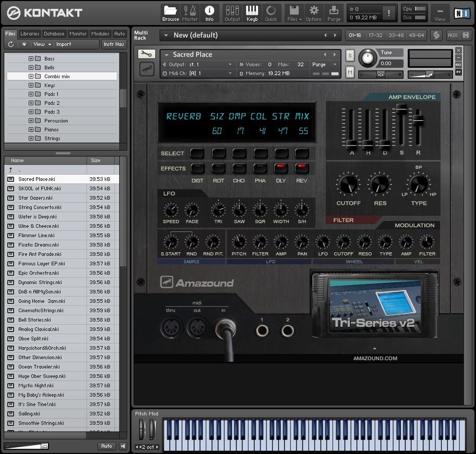Select channel range 17-32 button
476x454 pixels.
tap(374, 35)
